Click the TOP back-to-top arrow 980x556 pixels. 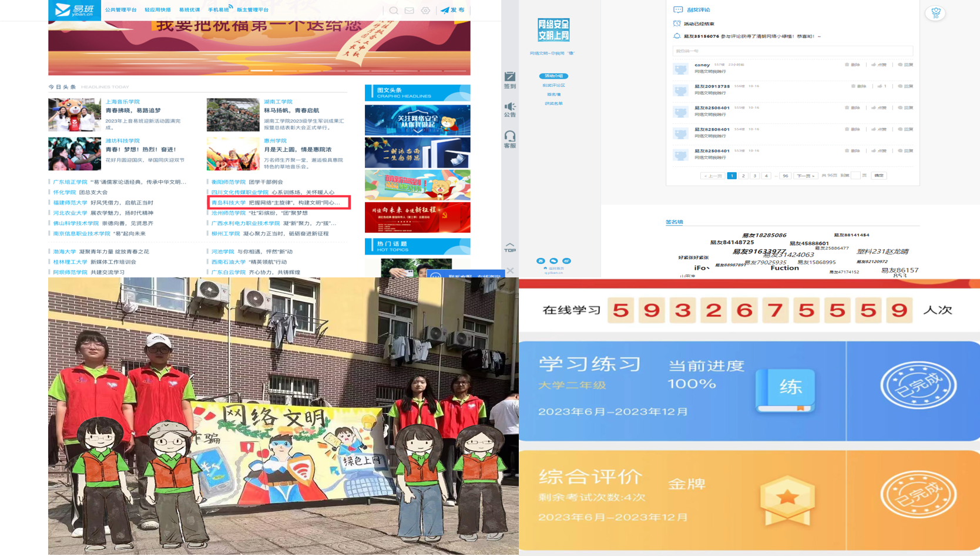[x=510, y=247]
